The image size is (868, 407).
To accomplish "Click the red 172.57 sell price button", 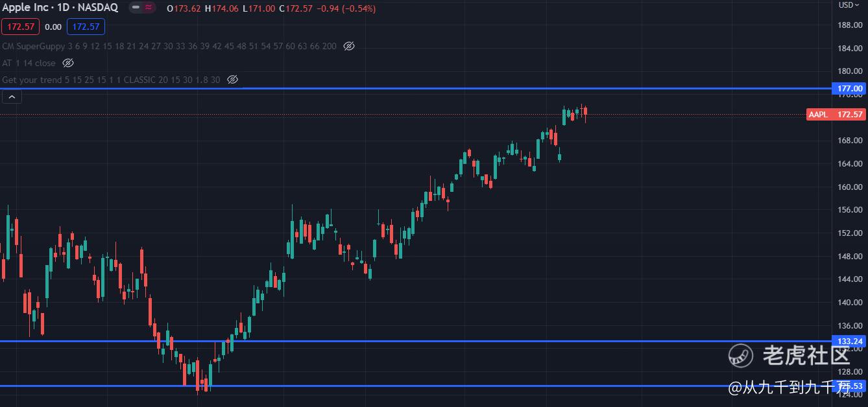I will click(x=20, y=27).
